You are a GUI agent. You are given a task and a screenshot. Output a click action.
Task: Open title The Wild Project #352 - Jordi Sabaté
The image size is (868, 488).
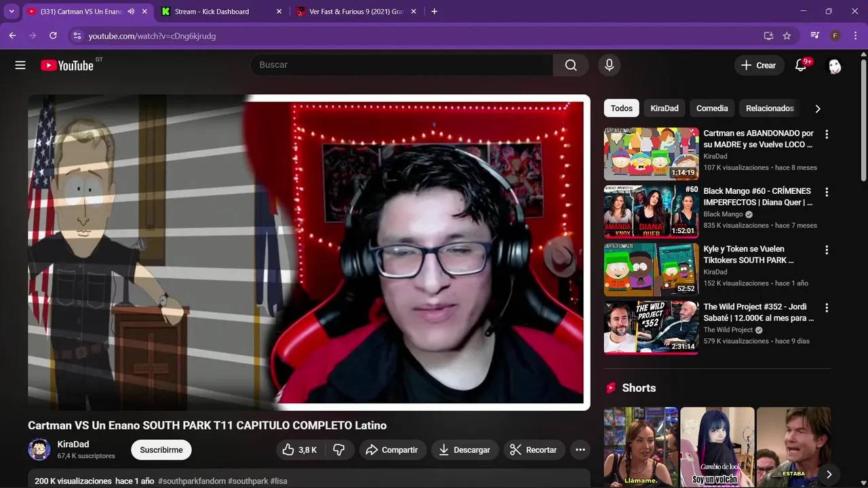point(759,312)
